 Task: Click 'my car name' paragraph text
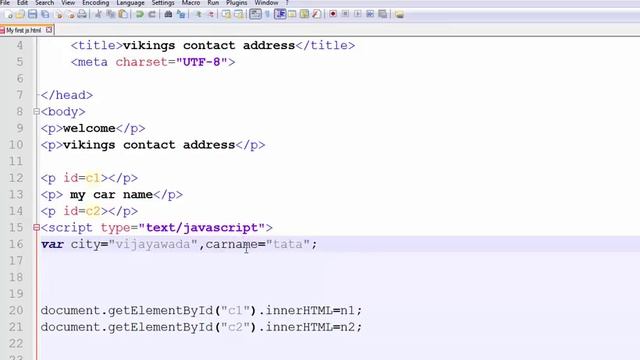point(111,194)
